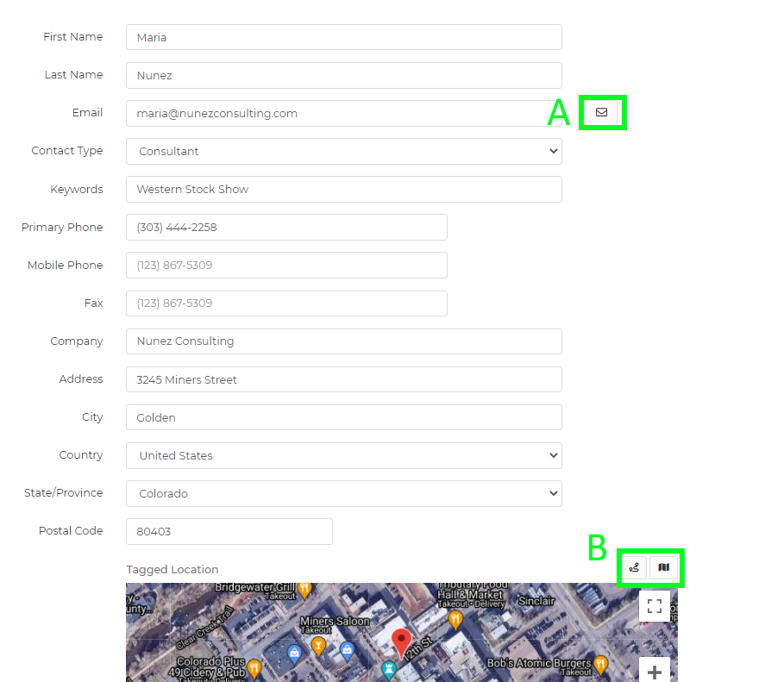
Task: Click the Mobile Phone field
Action: click(286, 265)
